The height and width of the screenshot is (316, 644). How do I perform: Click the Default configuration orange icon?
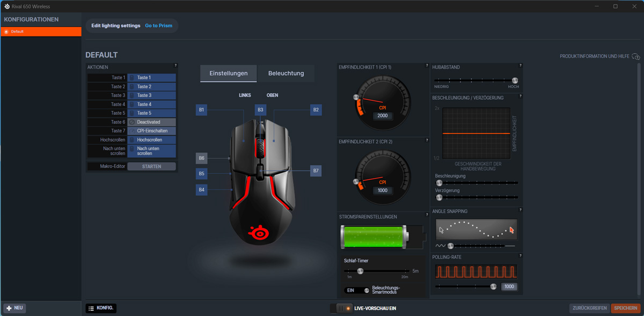6,32
